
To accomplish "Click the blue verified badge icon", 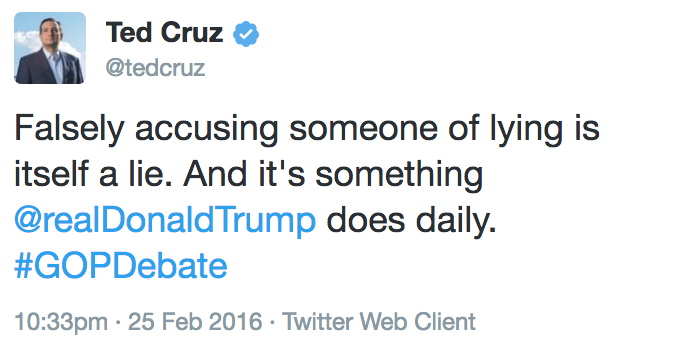I will [246, 34].
